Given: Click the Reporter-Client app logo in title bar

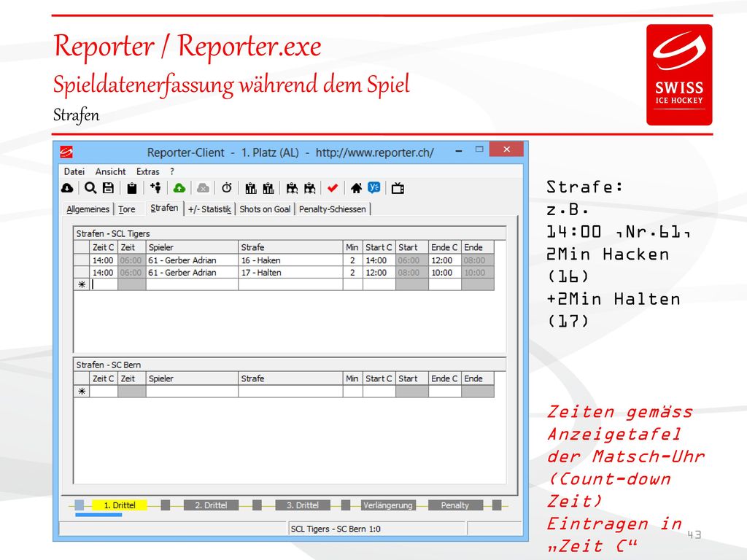Looking at the screenshot, I should pyautogui.click(x=66, y=152).
